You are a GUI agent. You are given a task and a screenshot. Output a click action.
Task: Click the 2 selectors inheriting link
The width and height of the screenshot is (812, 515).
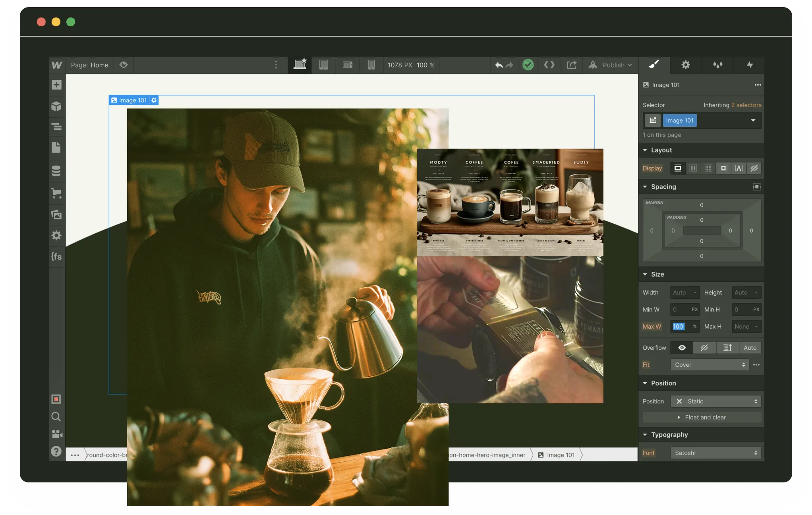(746, 105)
